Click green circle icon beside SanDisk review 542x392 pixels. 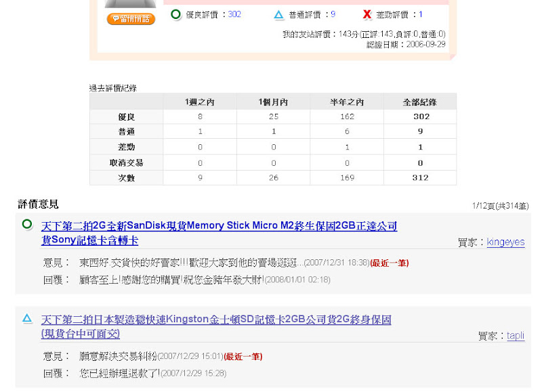tap(27, 225)
